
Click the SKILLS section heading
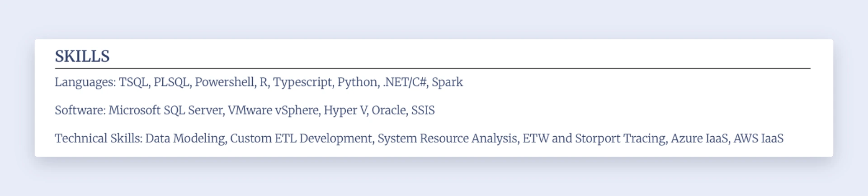tap(82, 56)
